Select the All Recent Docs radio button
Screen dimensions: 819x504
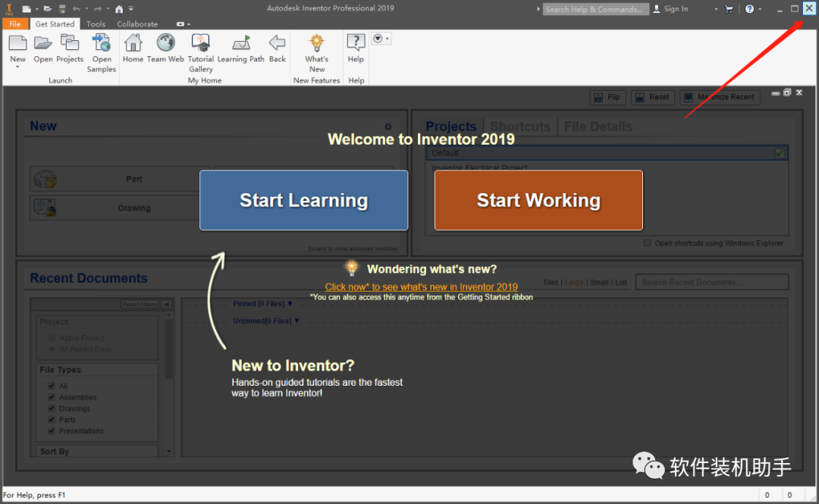tap(52, 349)
